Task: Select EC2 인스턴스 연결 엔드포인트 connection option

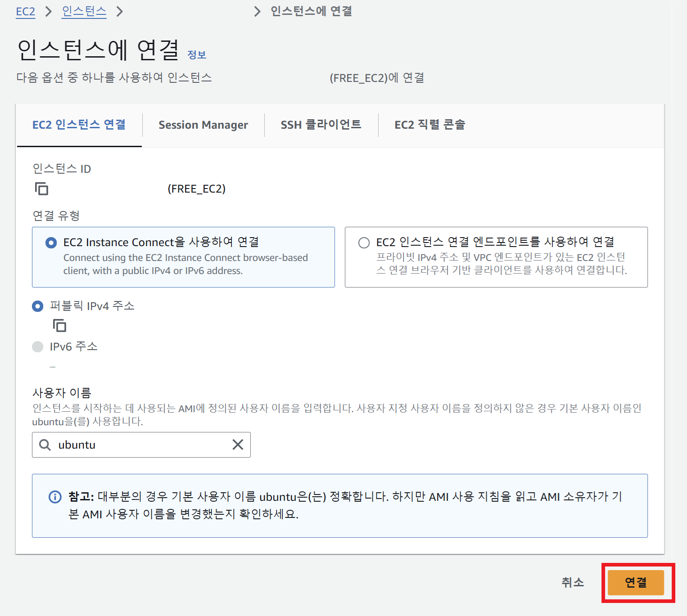Action: pos(496,257)
